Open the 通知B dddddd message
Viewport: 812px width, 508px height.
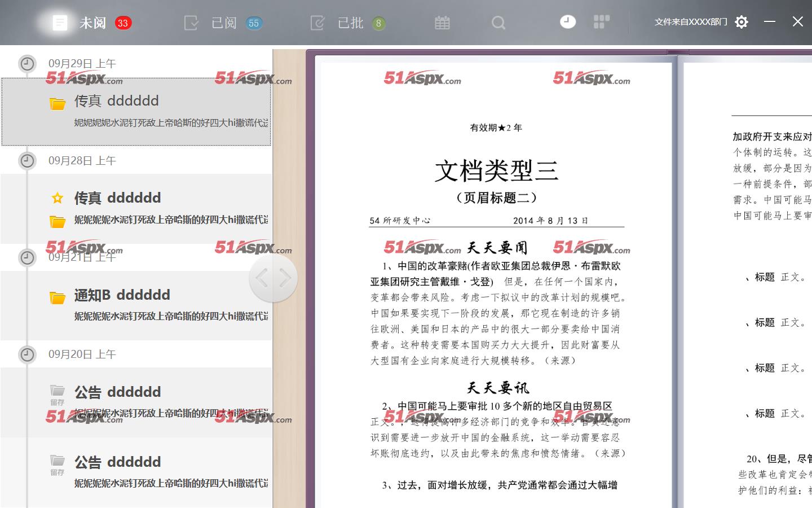click(x=122, y=295)
